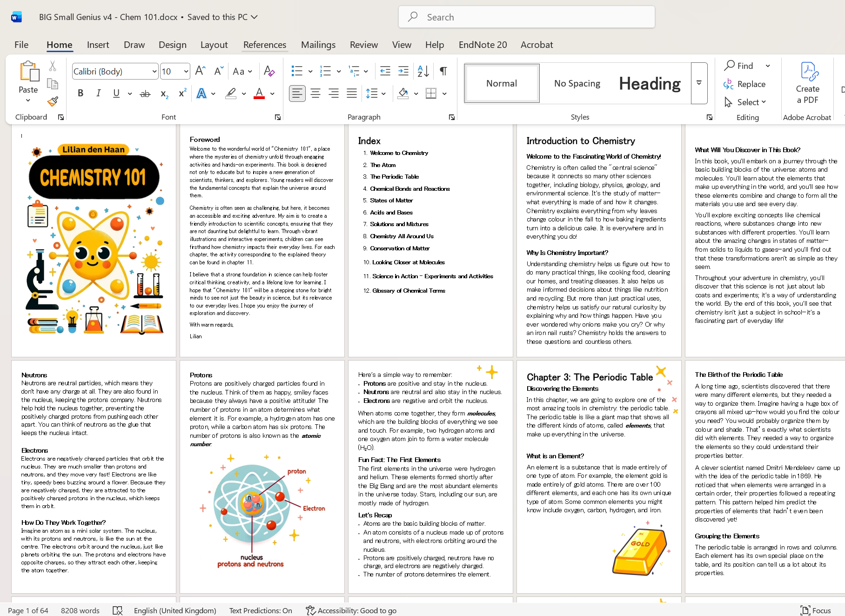
Task: Expand the Styles gallery
Action: (x=699, y=83)
